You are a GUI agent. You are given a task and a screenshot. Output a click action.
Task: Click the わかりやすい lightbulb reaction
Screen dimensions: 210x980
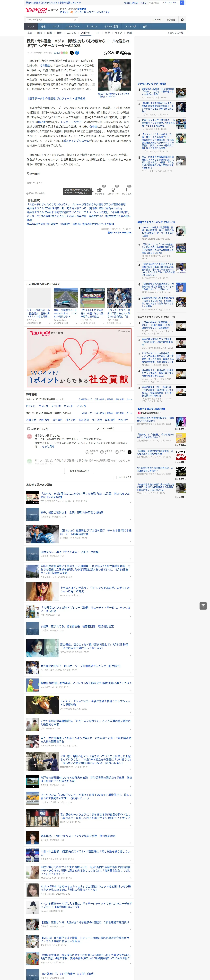pyautogui.click(x=113, y=190)
